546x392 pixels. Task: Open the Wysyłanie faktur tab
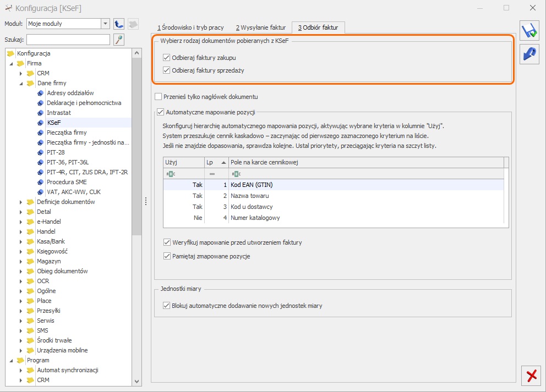(x=260, y=27)
